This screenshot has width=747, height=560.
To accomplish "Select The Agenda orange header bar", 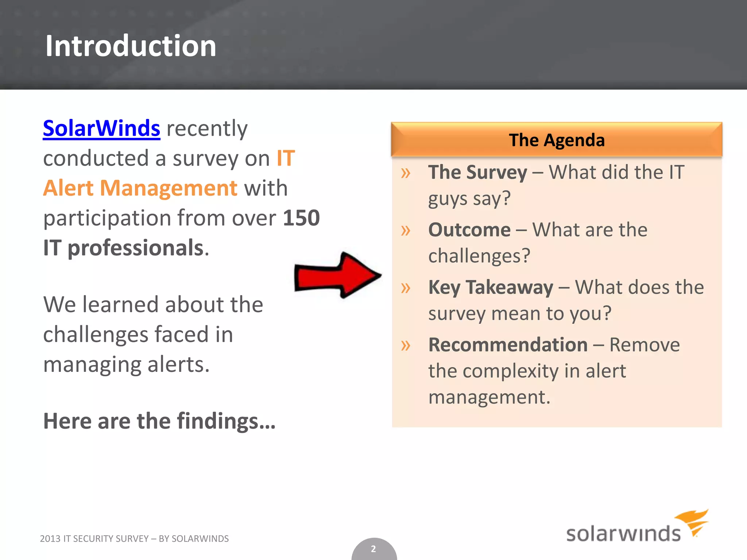I will [x=557, y=140].
